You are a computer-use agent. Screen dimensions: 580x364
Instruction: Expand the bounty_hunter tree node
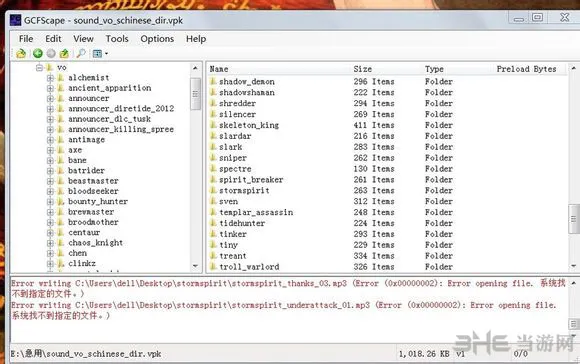click(50, 202)
